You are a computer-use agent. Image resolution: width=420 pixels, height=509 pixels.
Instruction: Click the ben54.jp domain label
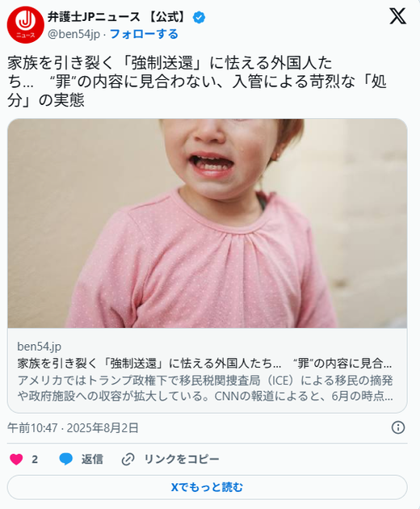tap(40, 347)
